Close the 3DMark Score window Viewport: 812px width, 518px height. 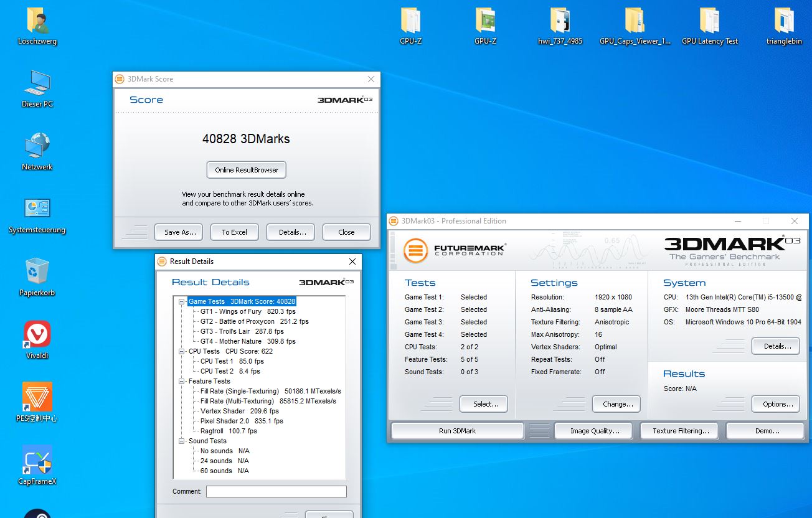371,79
